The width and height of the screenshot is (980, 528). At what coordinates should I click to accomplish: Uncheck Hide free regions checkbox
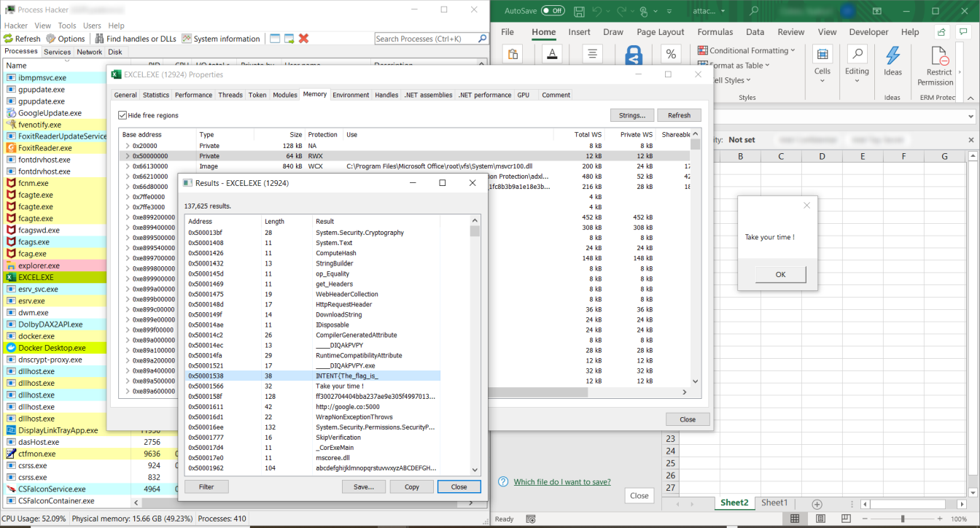point(122,115)
